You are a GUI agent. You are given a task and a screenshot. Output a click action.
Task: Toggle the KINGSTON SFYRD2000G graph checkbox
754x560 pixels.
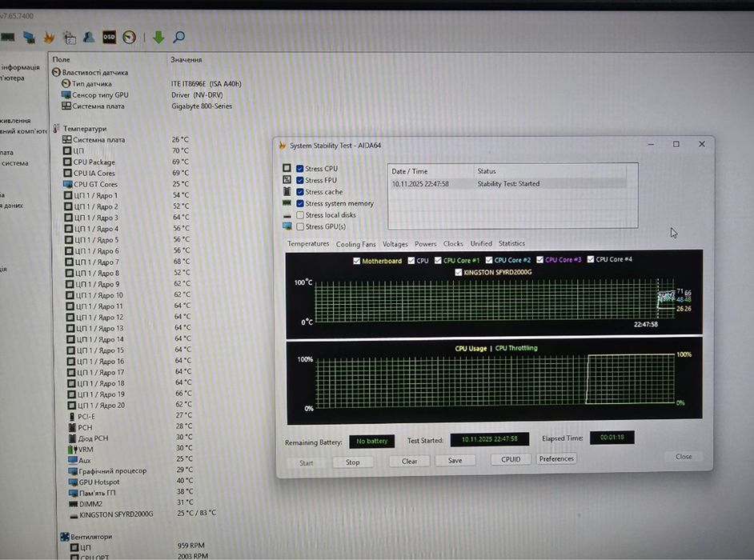click(x=459, y=272)
